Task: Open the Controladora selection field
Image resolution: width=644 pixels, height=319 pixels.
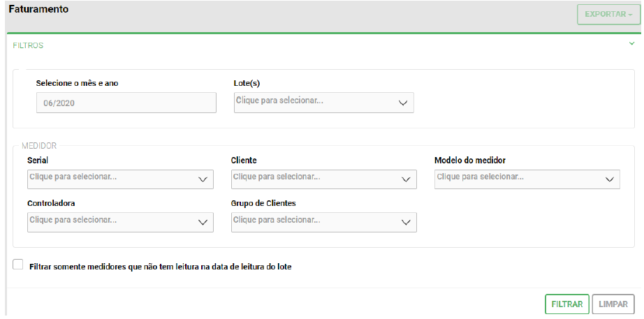Action: click(108, 221)
